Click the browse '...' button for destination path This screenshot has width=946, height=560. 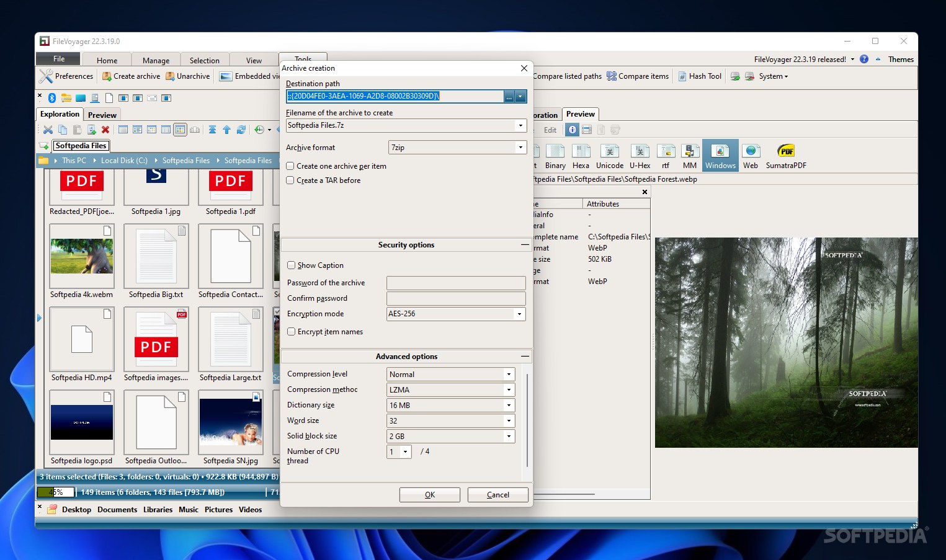click(509, 96)
